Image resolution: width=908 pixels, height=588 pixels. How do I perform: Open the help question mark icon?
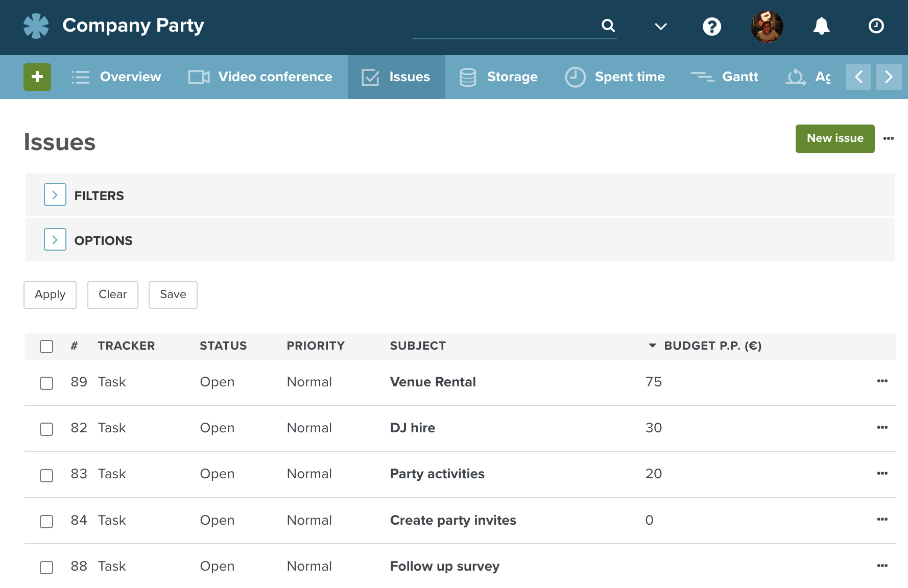click(x=712, y=27)
